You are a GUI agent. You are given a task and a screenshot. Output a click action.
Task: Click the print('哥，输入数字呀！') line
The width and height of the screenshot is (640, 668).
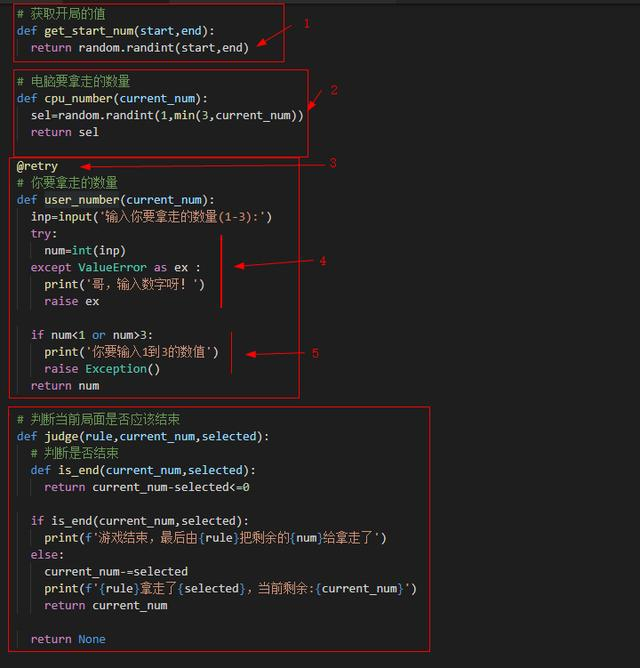[124, 284]
